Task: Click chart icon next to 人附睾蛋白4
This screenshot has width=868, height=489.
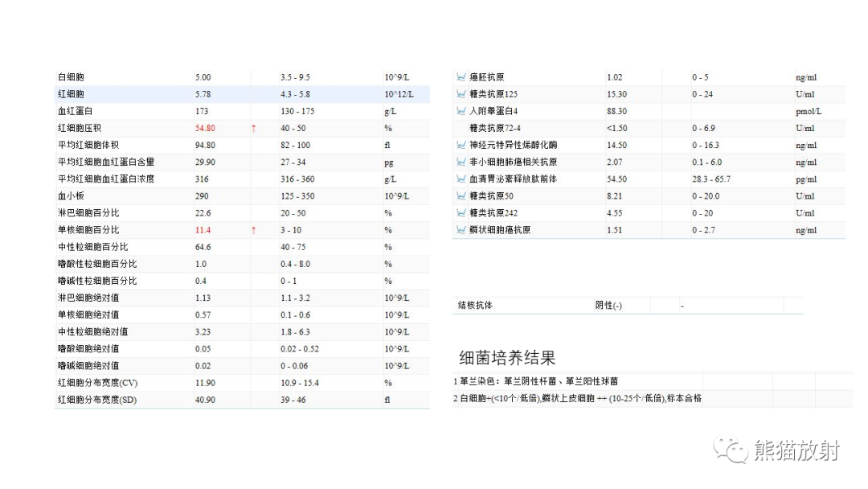Action: 461,111
